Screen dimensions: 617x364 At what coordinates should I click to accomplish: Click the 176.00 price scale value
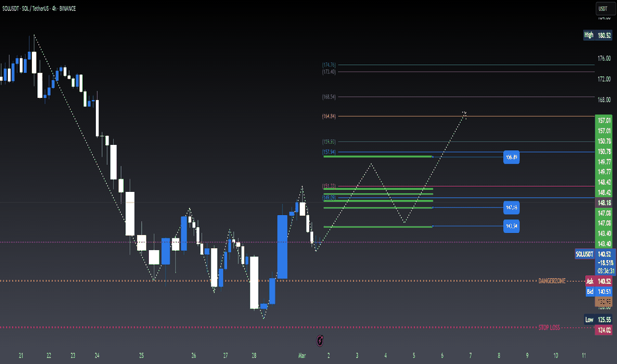coord(604,58)
